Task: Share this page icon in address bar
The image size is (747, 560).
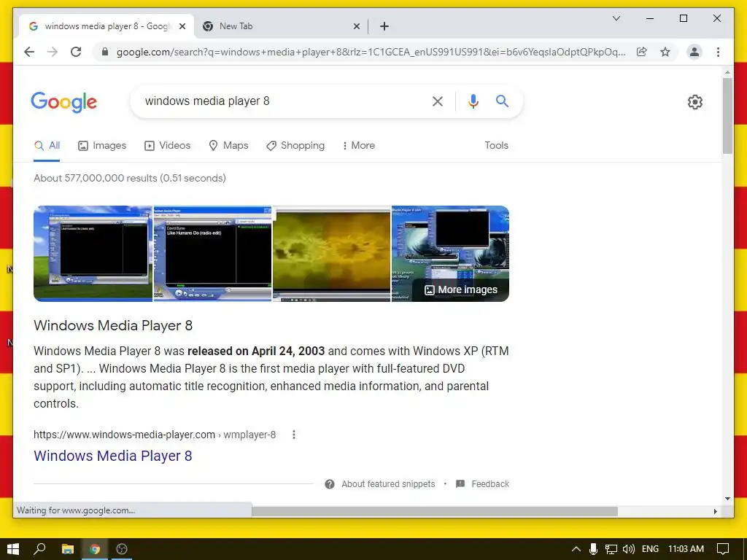Action: (642, 52)
